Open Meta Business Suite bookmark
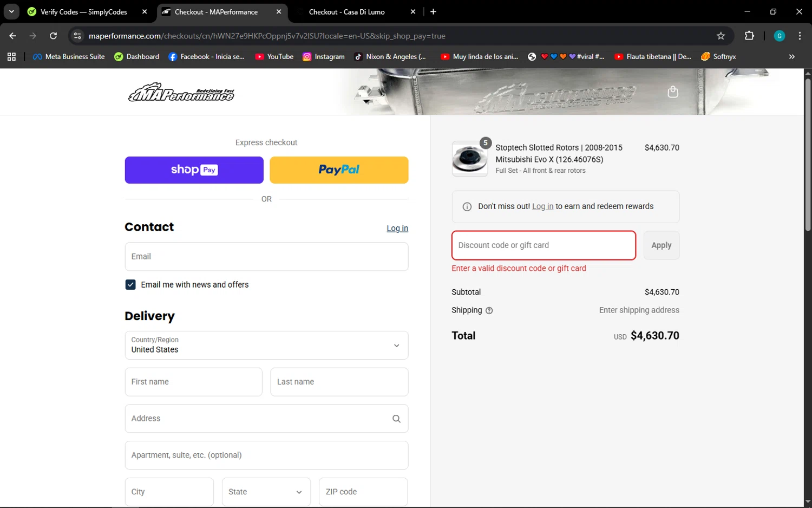The image size is (812, 508). pos(69,56)
